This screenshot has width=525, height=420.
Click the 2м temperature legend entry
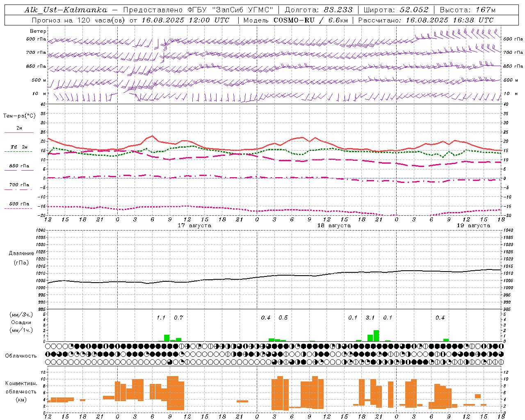(x=19, y=128)
